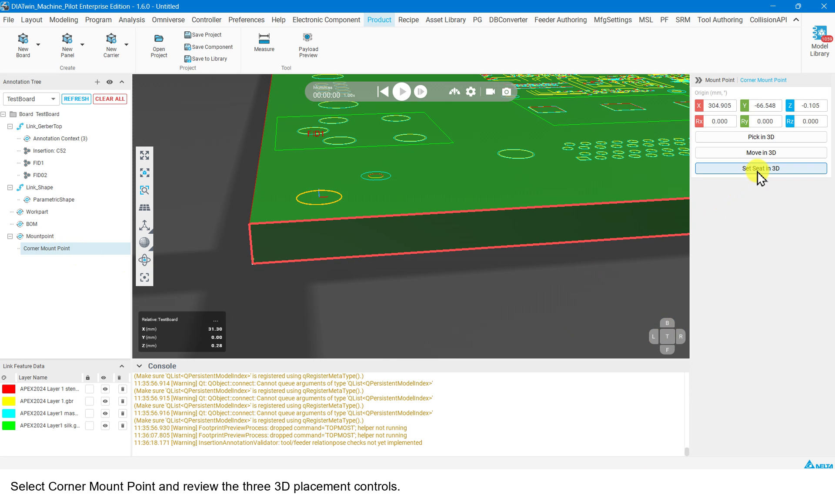Viewport: 835px width, 504px height.
Task: Toggle lock checkbox for APEX2024 Layer1 silk
Action: pyautogui.click(x=89, y=425)
